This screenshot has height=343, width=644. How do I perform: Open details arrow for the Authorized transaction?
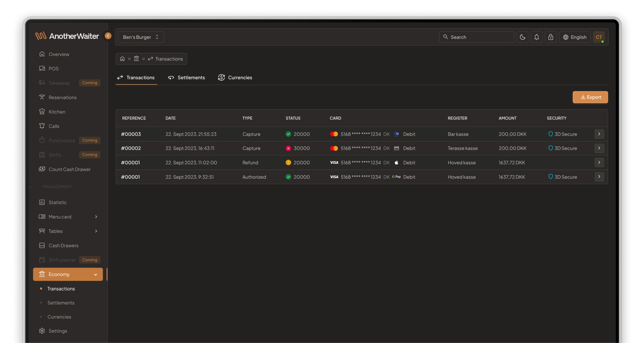[599, 177]
